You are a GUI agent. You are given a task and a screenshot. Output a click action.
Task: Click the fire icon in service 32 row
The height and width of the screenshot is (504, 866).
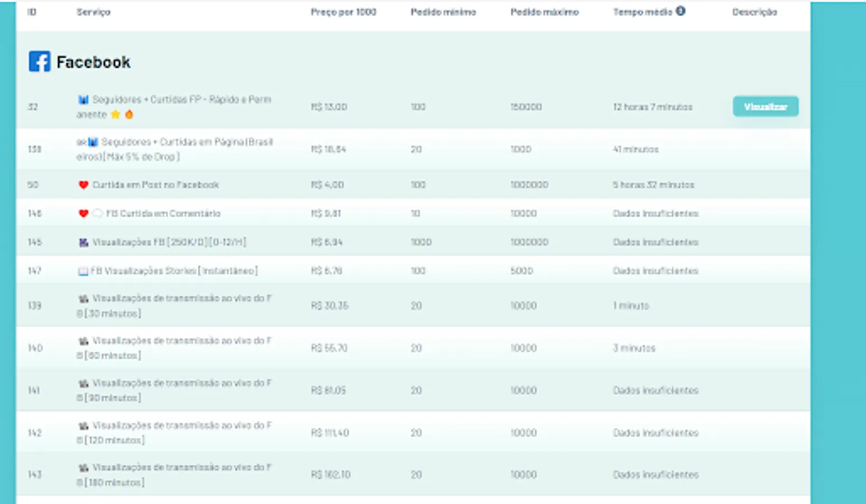point(129,114)
